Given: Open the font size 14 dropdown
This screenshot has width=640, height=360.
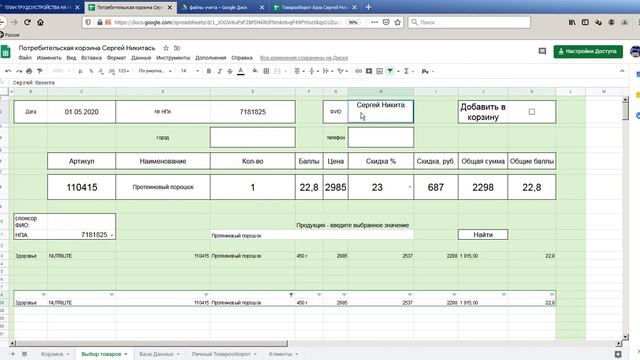Looking at the screenshot, I should coord(190,71).
